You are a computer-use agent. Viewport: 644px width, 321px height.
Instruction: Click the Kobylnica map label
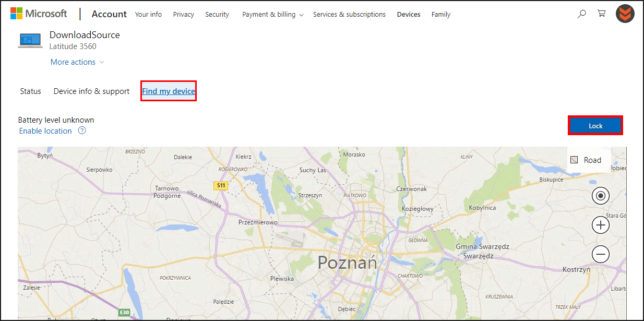[482, 208]
